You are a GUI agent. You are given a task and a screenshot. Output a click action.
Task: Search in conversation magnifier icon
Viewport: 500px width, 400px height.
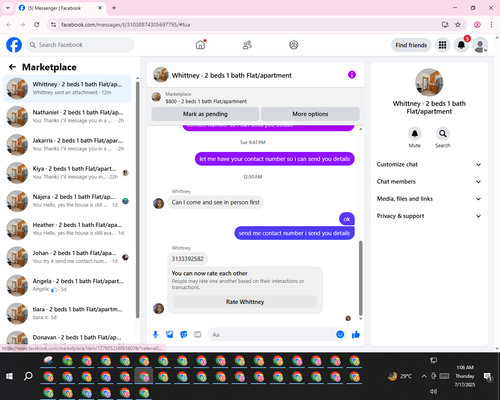tap(443, 134)
